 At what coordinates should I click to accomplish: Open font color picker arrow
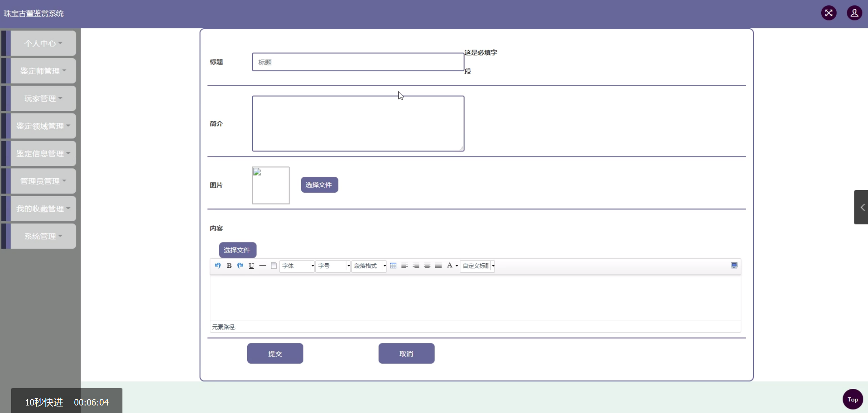pyautogui.click(x=457, y=266)
